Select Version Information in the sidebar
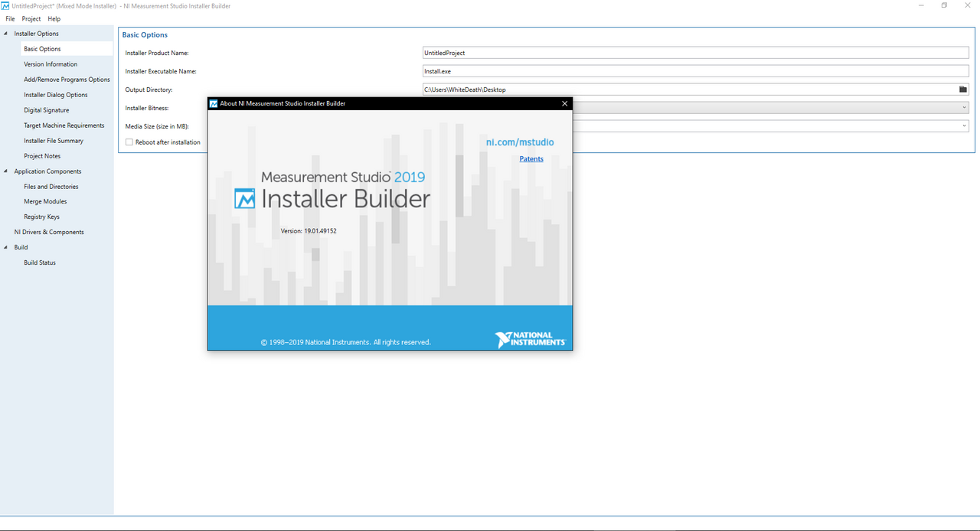This screenshot has width=980, height=531. pyautogui.click(x=51, y=64)
